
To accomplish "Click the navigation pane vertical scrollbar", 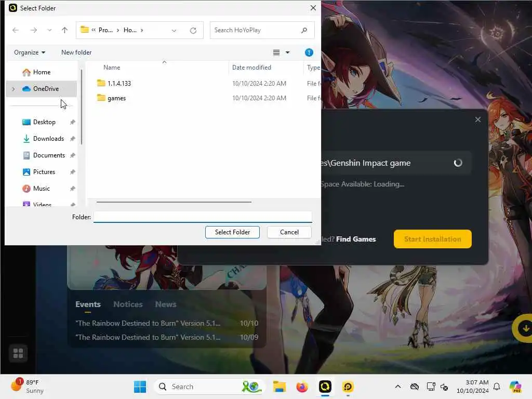I will [82, 107].
